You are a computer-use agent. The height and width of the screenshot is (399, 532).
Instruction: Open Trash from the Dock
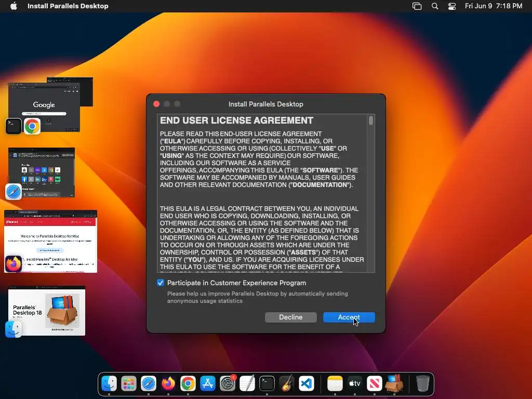422,383
